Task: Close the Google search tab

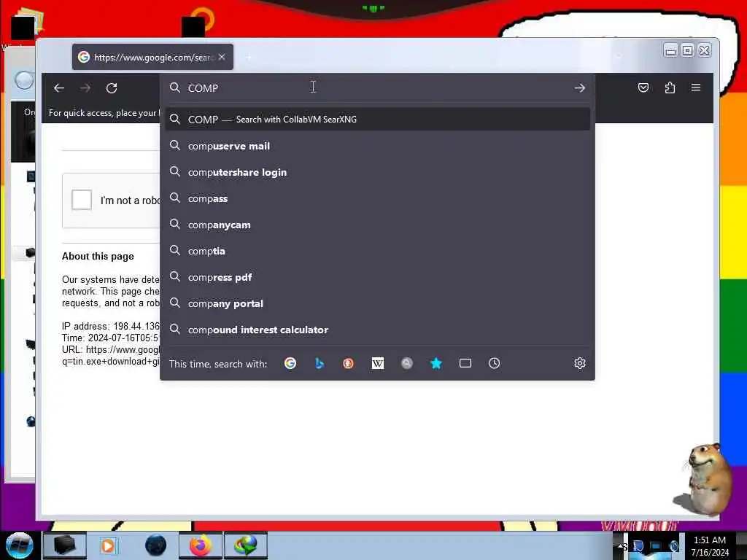Action: (x=222, y=57)
